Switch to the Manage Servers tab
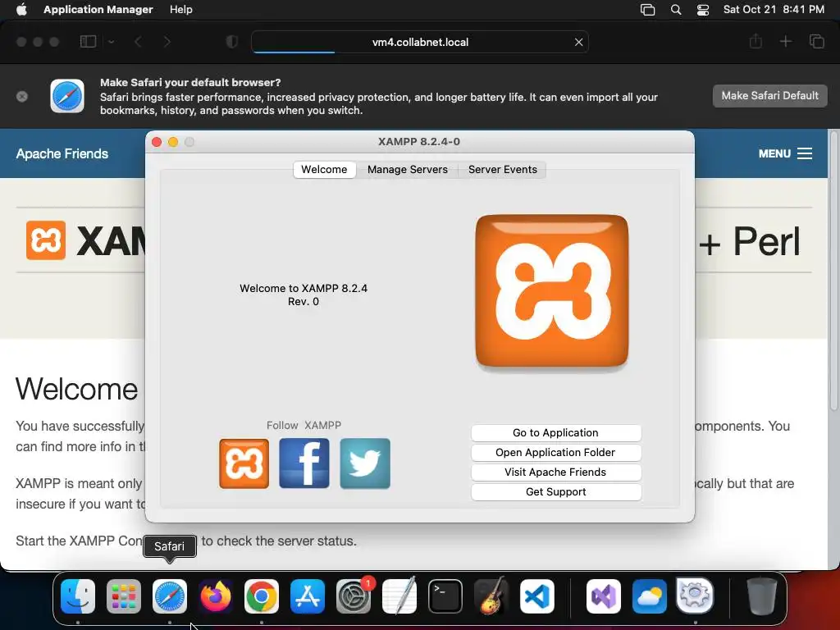 407,169
